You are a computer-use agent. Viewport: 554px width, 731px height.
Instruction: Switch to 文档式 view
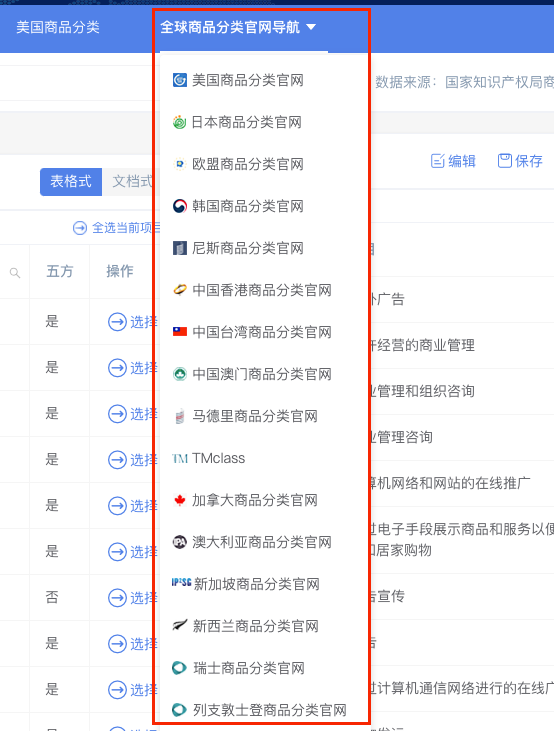[132, 182]
